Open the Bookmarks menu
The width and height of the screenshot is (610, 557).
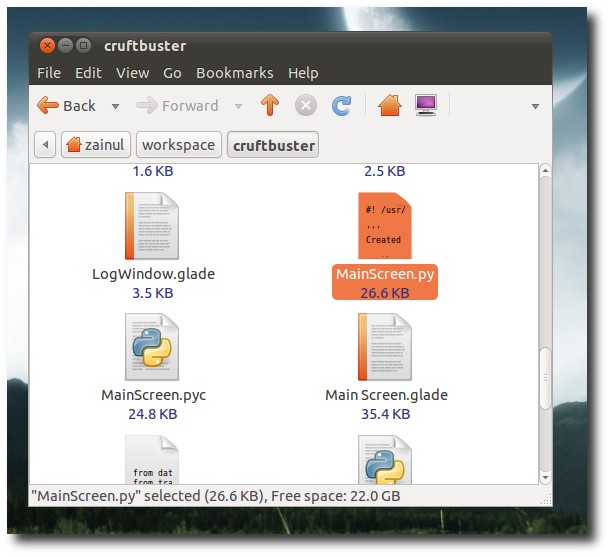click(x=235, y=73)
